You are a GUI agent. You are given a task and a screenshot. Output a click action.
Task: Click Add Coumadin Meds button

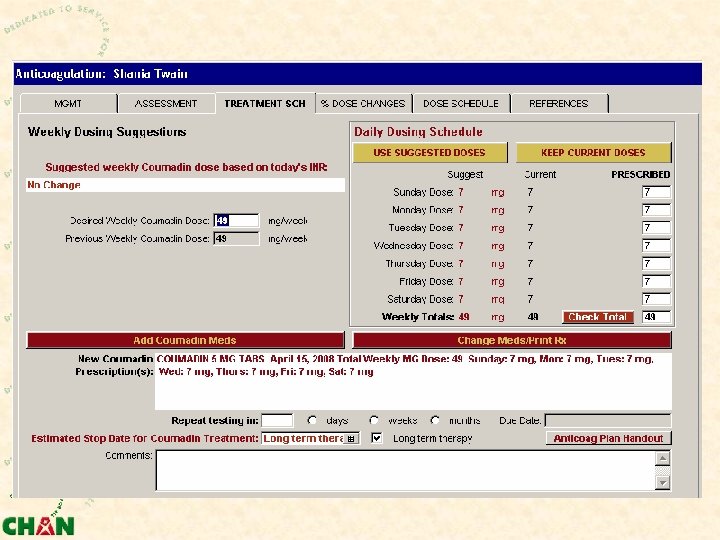tap(185, 340)
